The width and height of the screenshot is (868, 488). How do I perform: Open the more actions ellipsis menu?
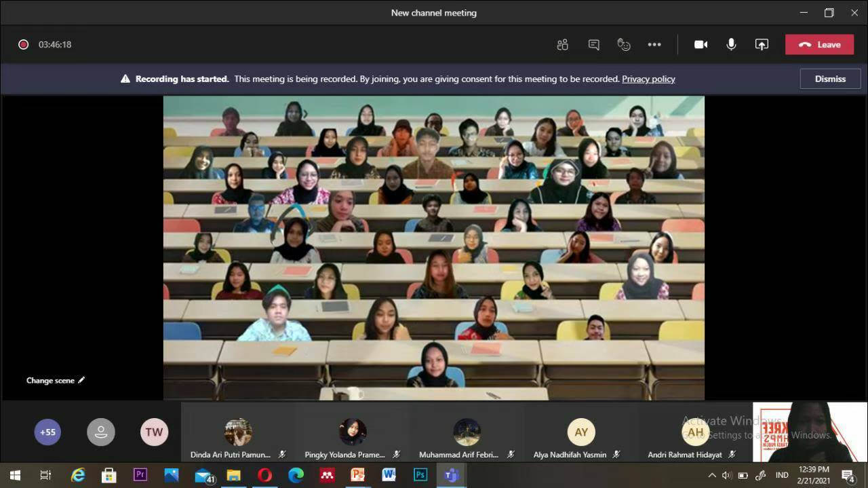click(654, 45)
